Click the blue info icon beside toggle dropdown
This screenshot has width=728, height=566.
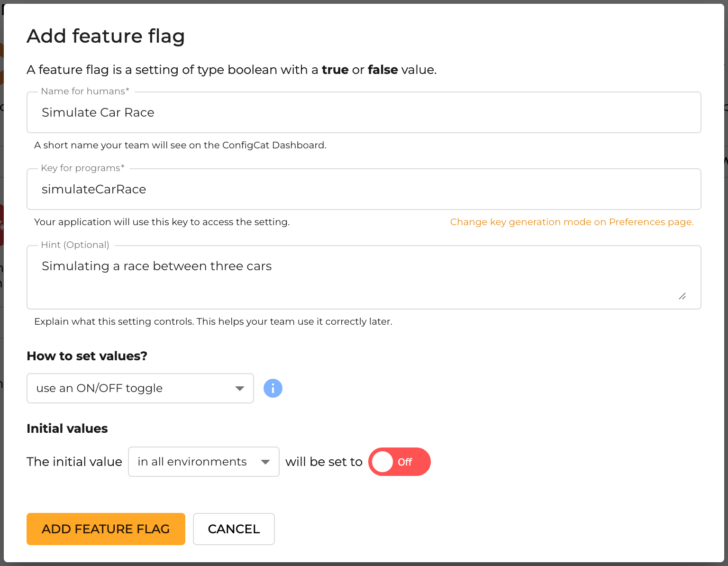[x=273, y=388]
